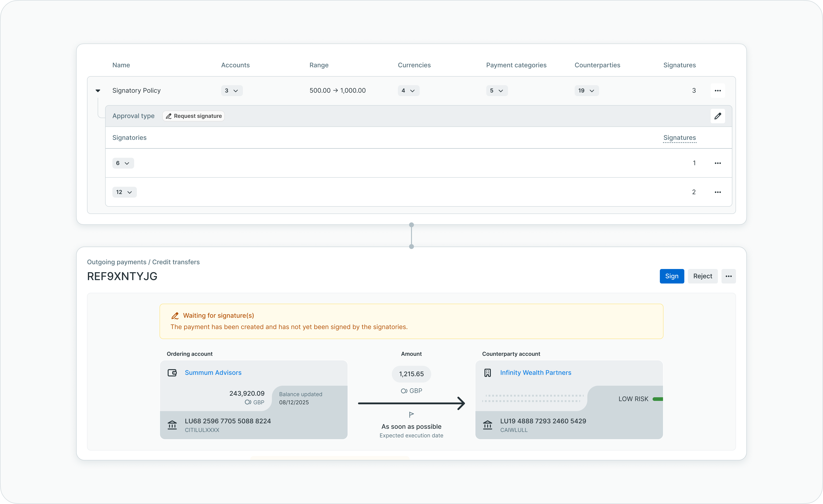Image resolution: width=823 pixels, height=504 pixels.
Task: Click the Request signature approval type tag
Action: tap(194, 116)
